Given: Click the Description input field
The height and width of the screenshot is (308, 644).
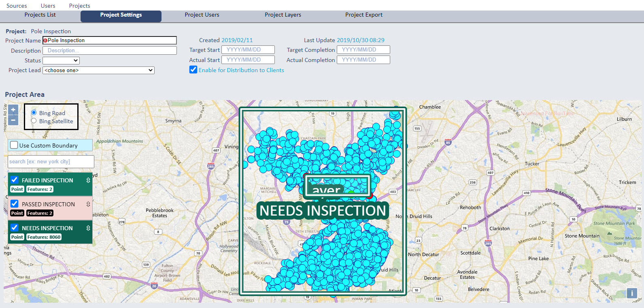Looking at the screenshot, I should tap(110, 50).
